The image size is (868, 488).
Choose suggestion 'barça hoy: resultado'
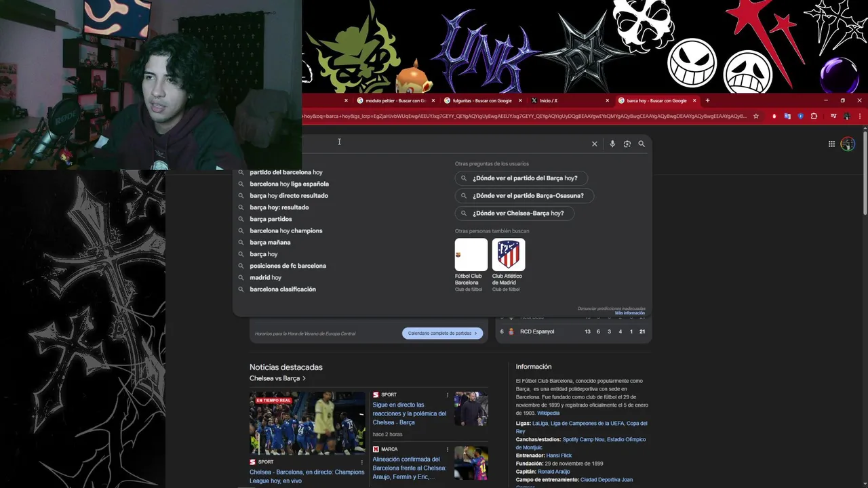tap(279, 207)
